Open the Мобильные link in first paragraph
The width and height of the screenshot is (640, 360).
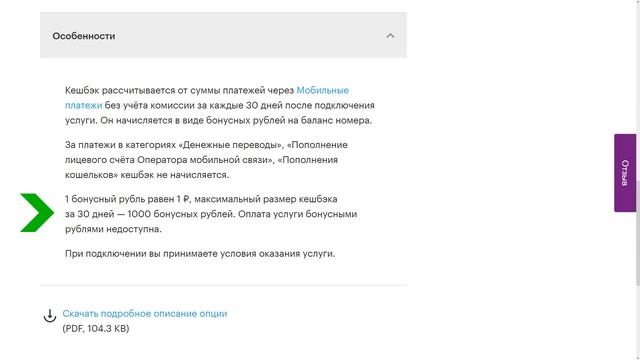322,90
